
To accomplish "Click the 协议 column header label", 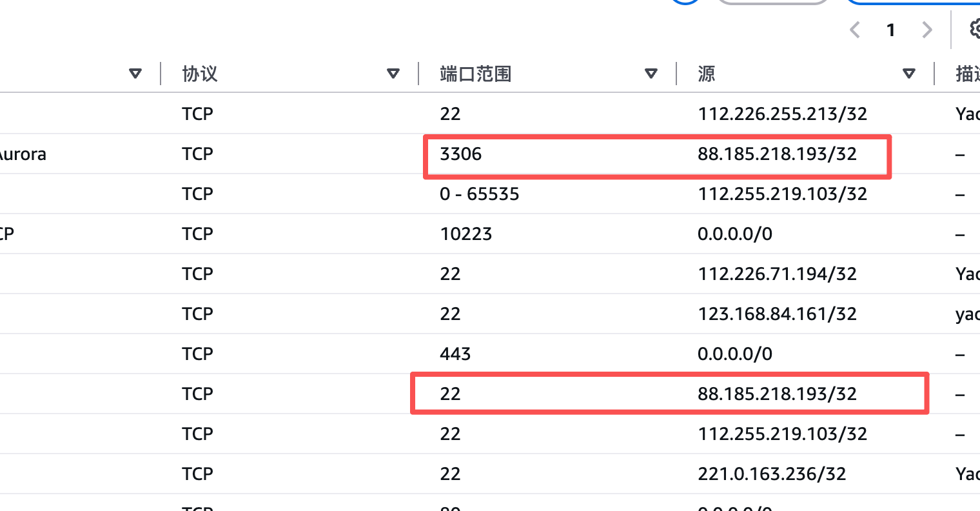I will (x=200, y=74).
